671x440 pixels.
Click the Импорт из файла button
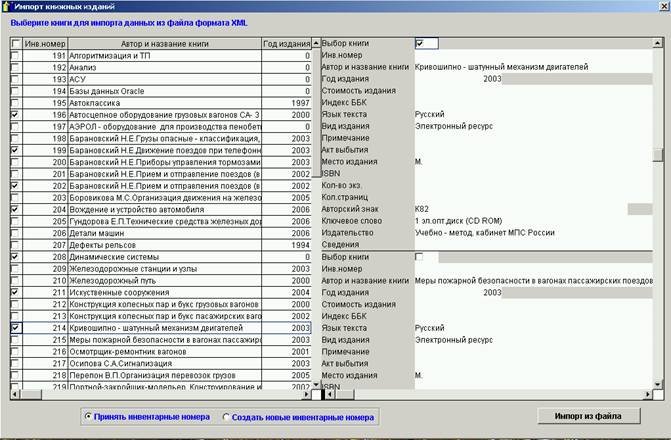coord(588,416)
